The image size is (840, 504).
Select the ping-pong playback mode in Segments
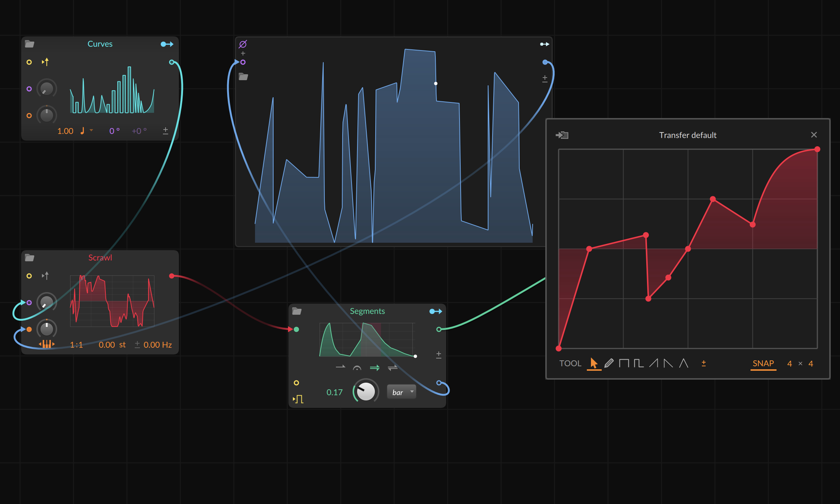[x=393, y=368]
